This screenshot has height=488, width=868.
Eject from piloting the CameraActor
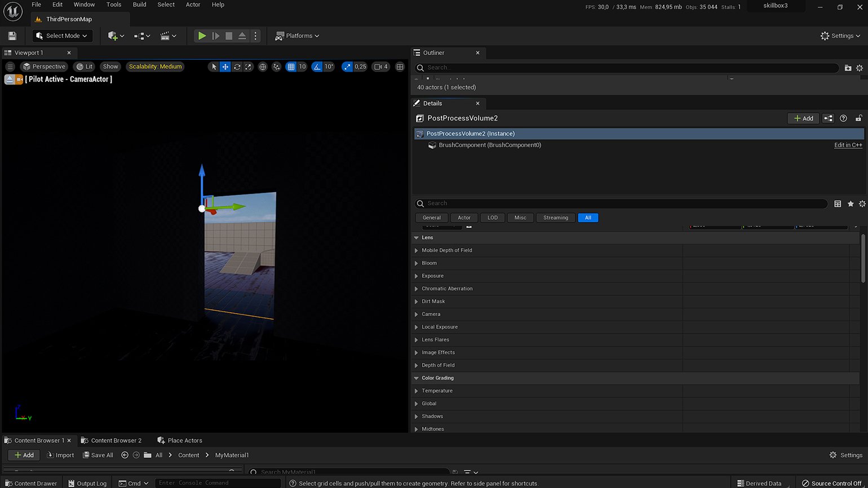click(x=10, y=79)
